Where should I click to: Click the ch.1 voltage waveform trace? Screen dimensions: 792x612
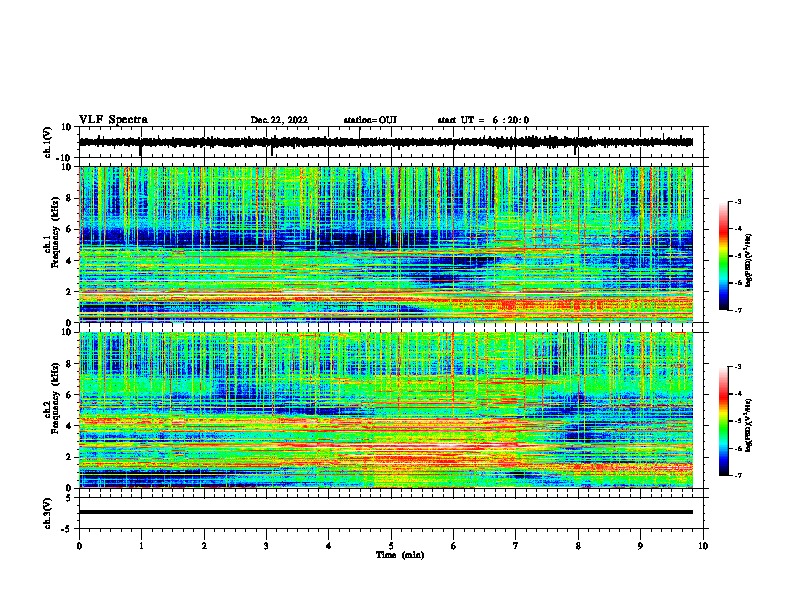pos(386,142)
